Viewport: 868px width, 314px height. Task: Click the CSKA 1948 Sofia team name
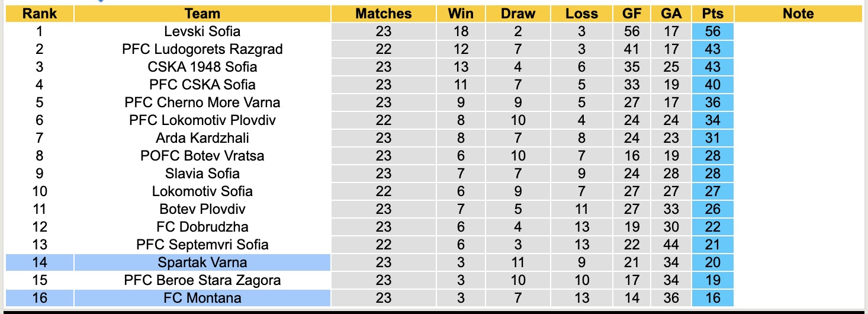tap(202, 67)
